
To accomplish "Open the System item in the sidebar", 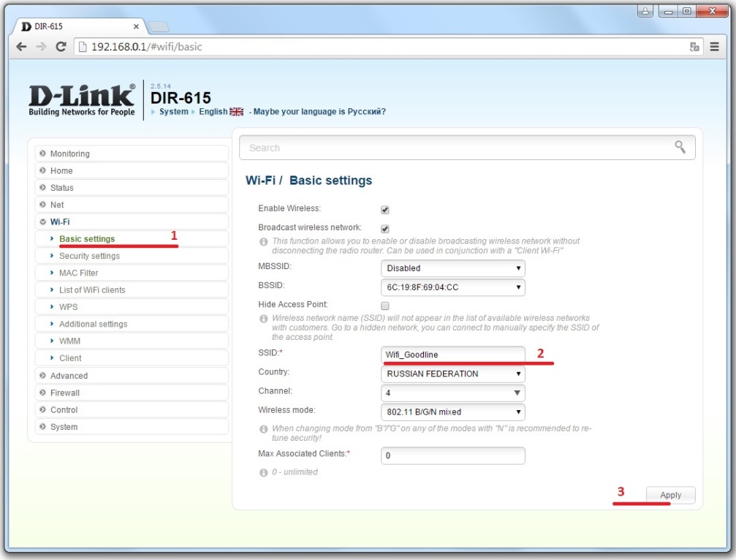I will (132, 427).
